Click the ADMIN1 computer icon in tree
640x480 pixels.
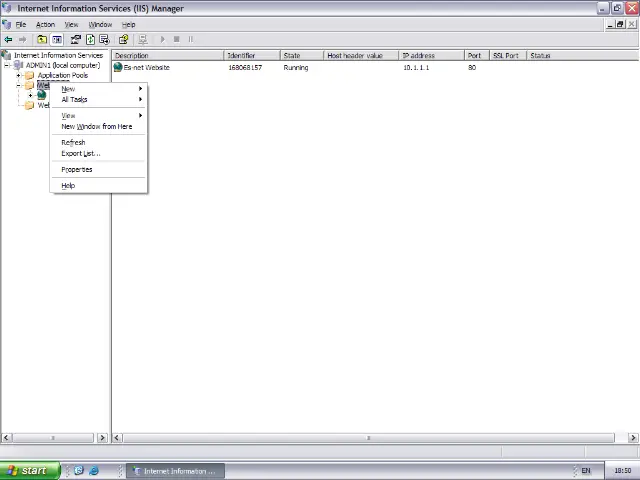coord(19,65)
